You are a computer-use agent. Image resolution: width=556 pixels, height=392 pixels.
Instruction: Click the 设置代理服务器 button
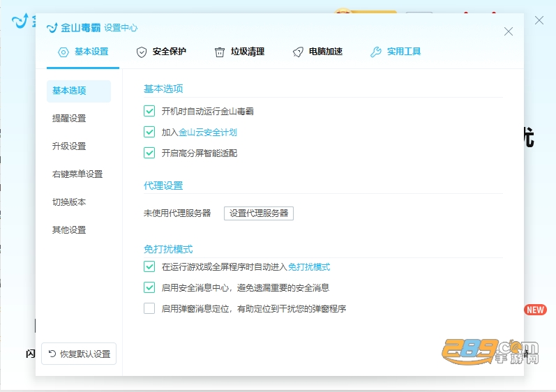pyautogui.click(x=259, y=213)
